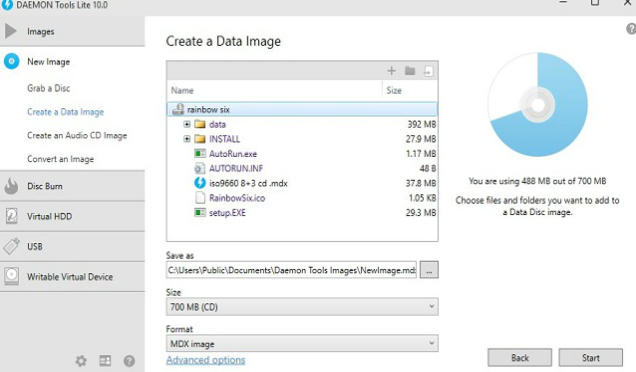
Task: Click the disc usage pie chart
Action: (x=538, y=105)
